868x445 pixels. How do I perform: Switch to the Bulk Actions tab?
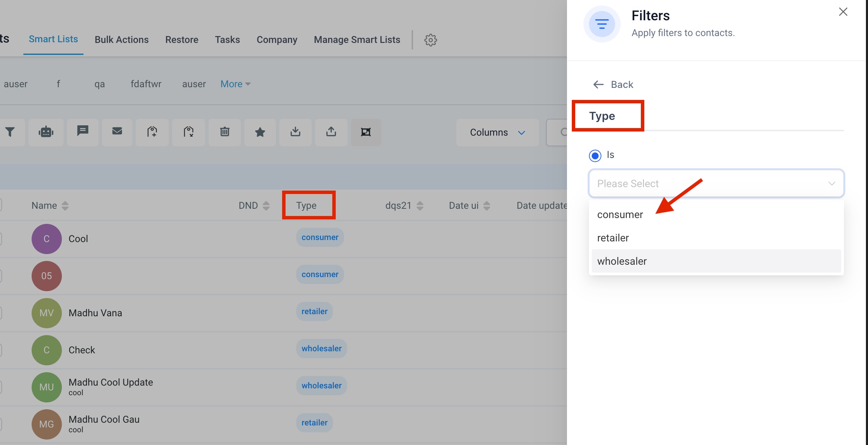pos(122,40)
